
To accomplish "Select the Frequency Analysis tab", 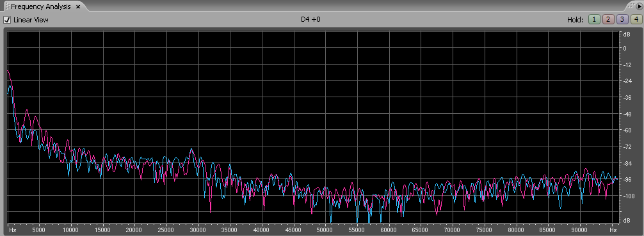I will (x=41, y=7).
